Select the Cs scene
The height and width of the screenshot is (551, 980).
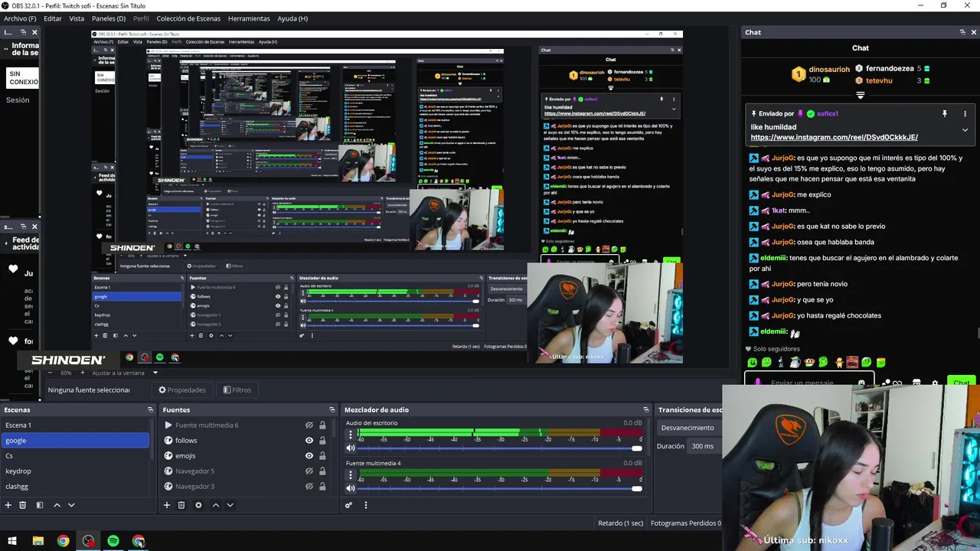pyautogui.click(x=75, y=456)
